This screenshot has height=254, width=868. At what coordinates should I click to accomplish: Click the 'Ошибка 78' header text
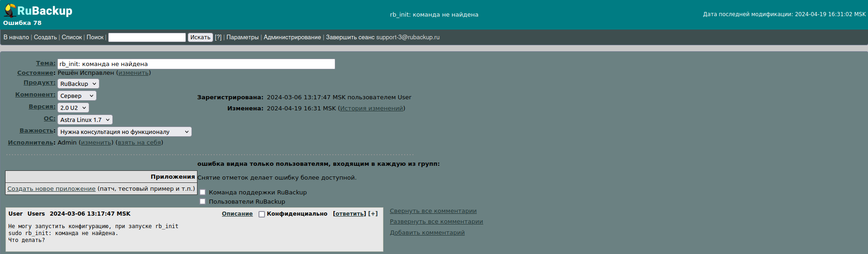click(x=22, y=23)
